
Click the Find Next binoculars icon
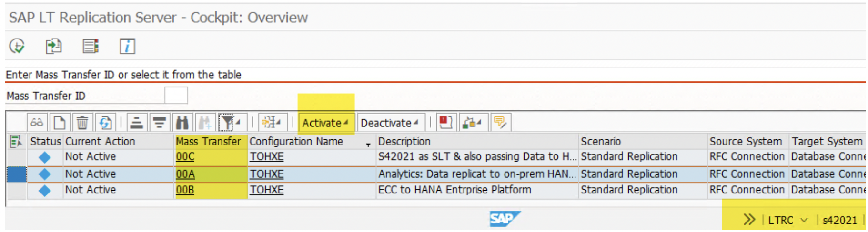pyautogui.click(x=205, y=123)
